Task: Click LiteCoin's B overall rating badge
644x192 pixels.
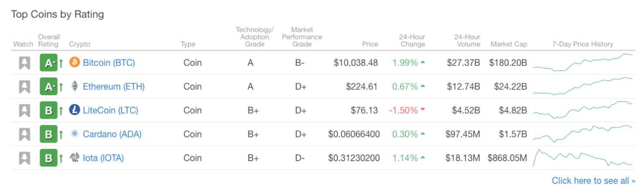Action: pos(48,110)
